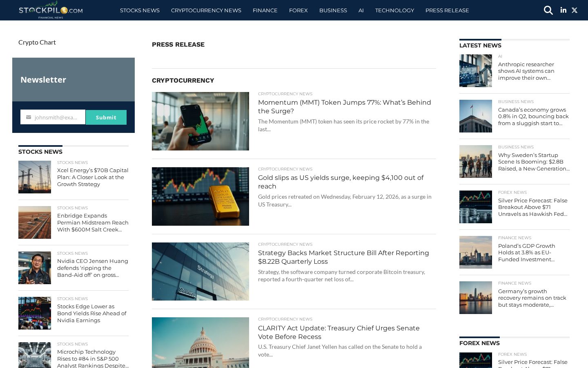Click Jensen Huang photo thumbnail
The width and height of the screenshot is (588, 368).
point(35,268)
